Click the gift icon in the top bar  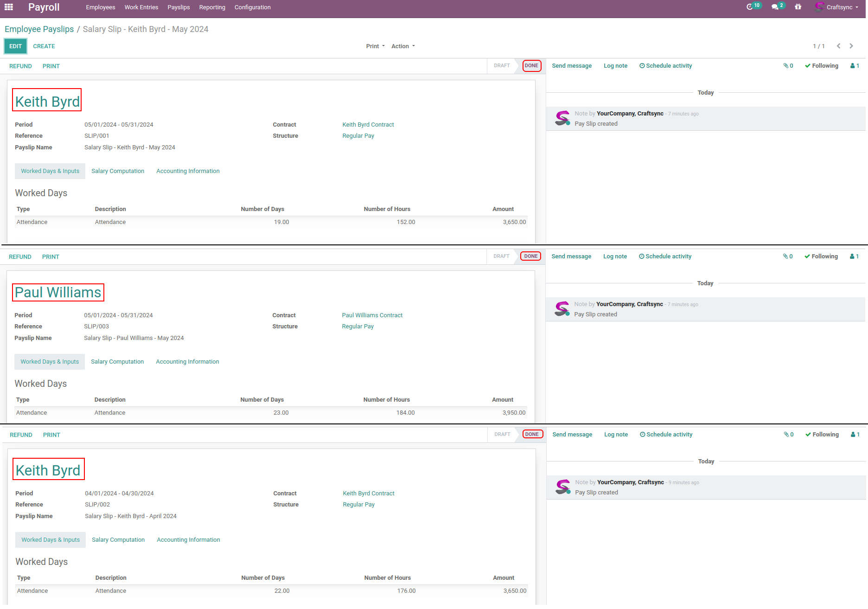798,7
